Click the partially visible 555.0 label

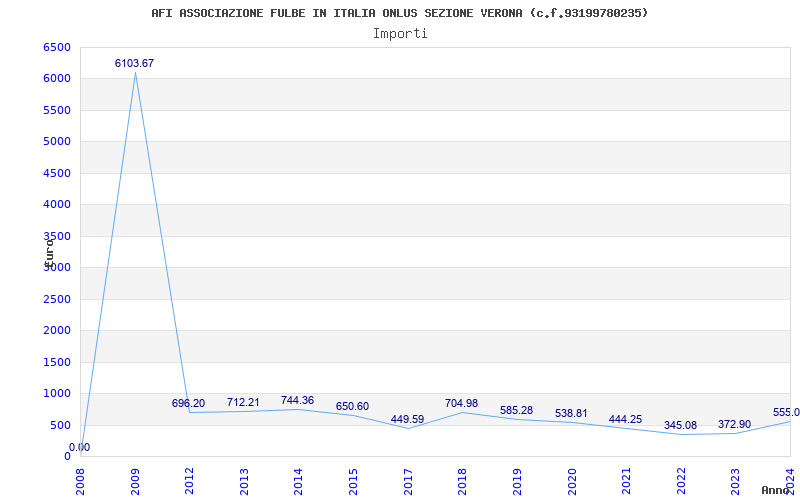[786, 412]
